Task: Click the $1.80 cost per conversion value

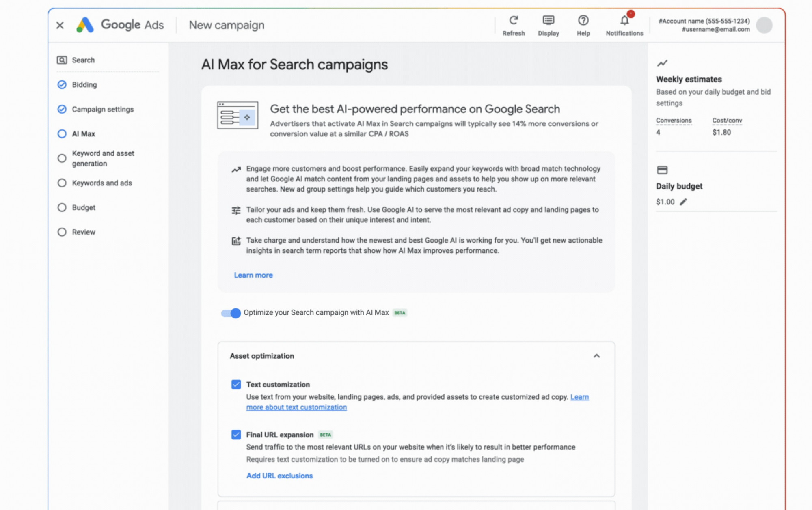Action: point(721,132)
